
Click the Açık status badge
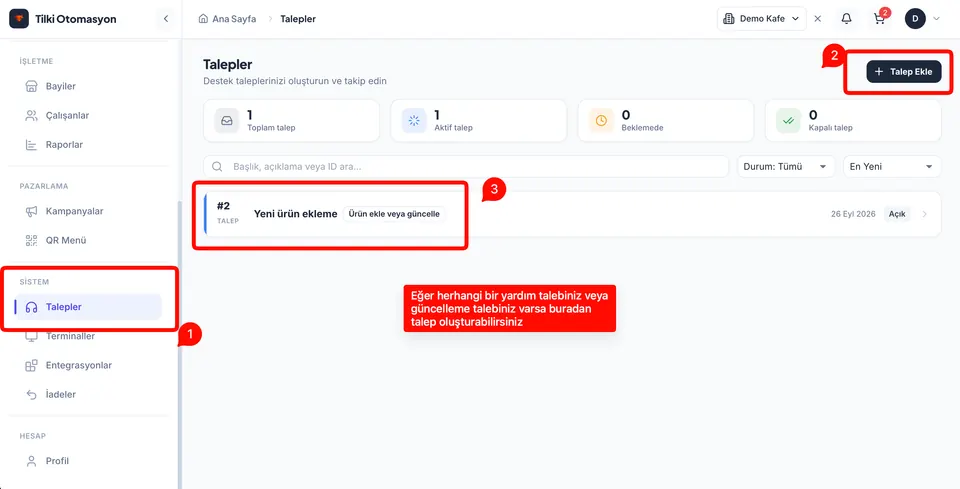pos(897,214)
